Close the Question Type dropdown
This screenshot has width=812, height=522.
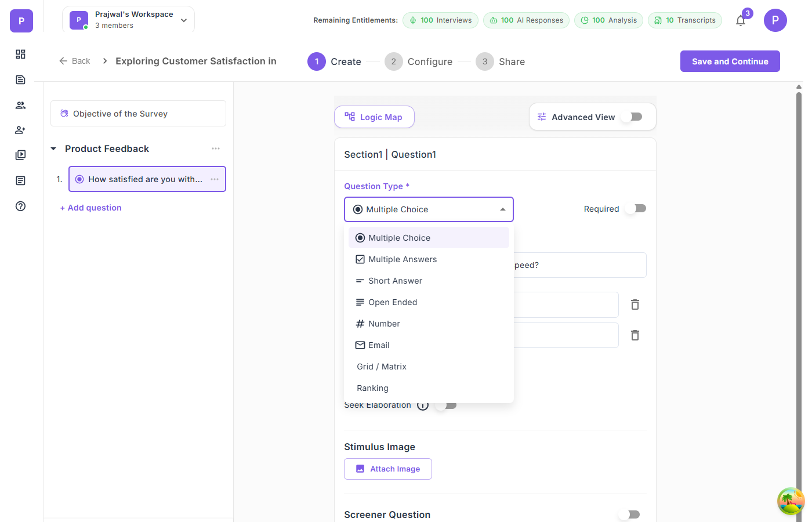pos(502,209)
